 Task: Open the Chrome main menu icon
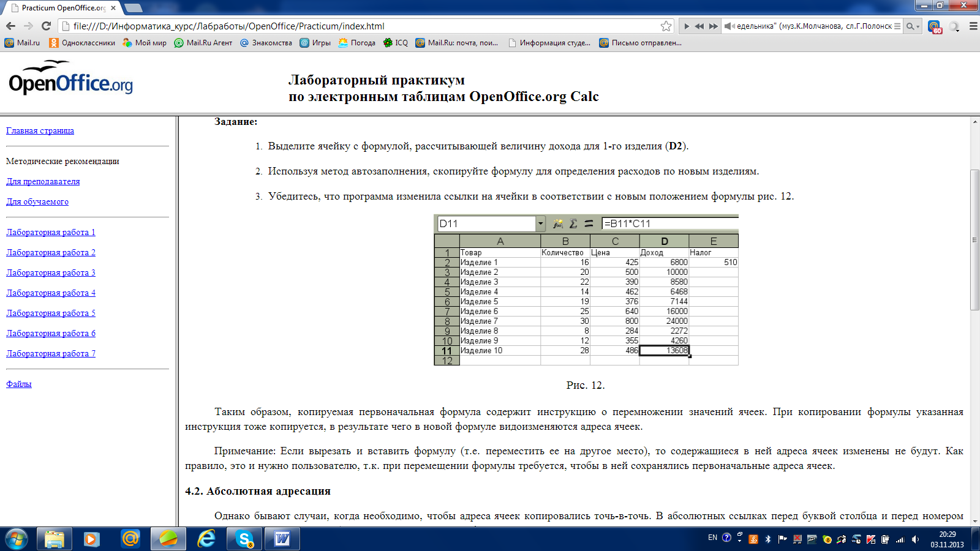coord(973,26)
